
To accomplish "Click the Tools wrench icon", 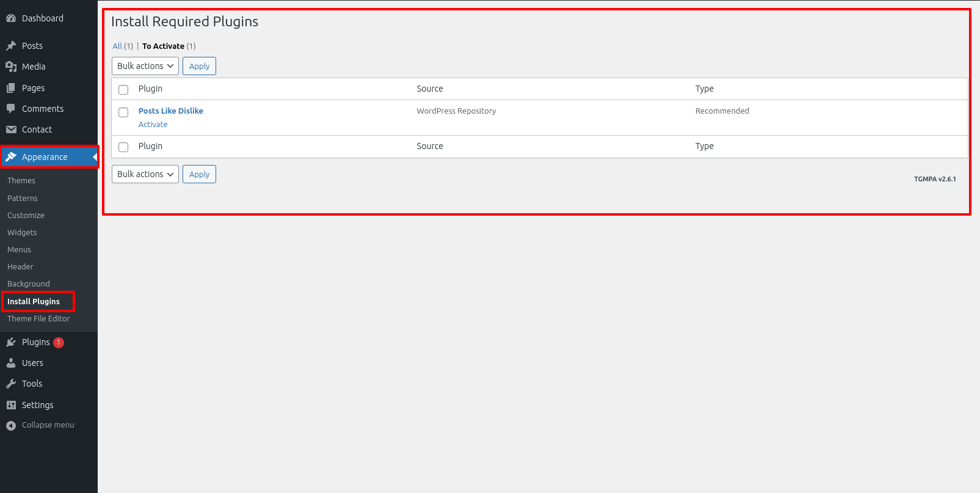I will 11,384.
